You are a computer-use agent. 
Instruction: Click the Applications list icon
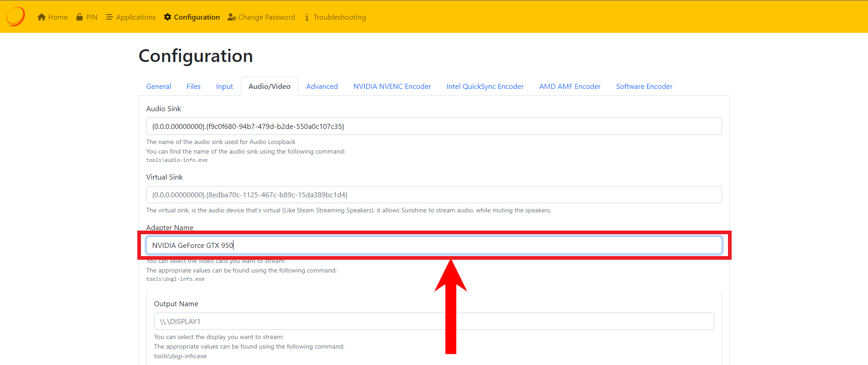tap(109, 17)
